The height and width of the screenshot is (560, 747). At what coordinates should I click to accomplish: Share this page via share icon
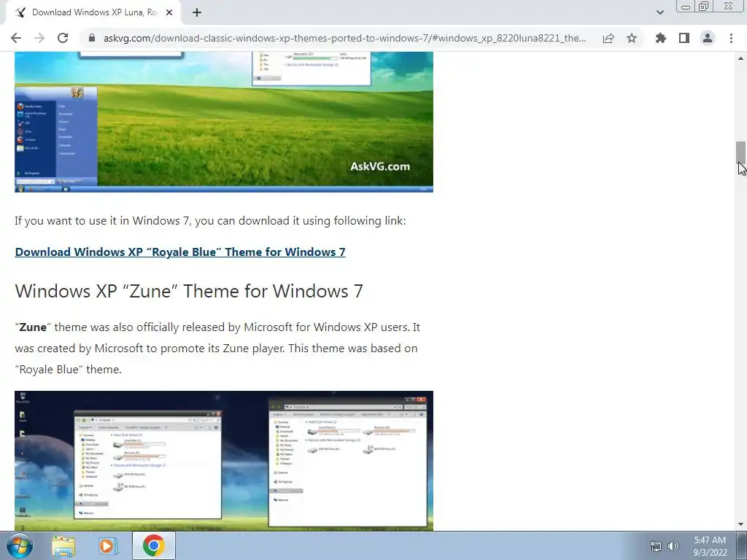[608, 38]
